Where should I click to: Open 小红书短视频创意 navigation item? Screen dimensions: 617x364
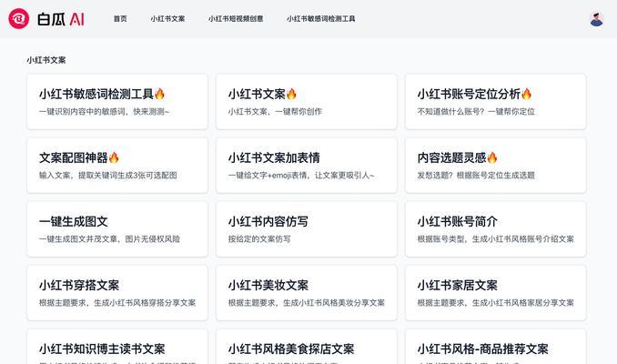[236, 19]
